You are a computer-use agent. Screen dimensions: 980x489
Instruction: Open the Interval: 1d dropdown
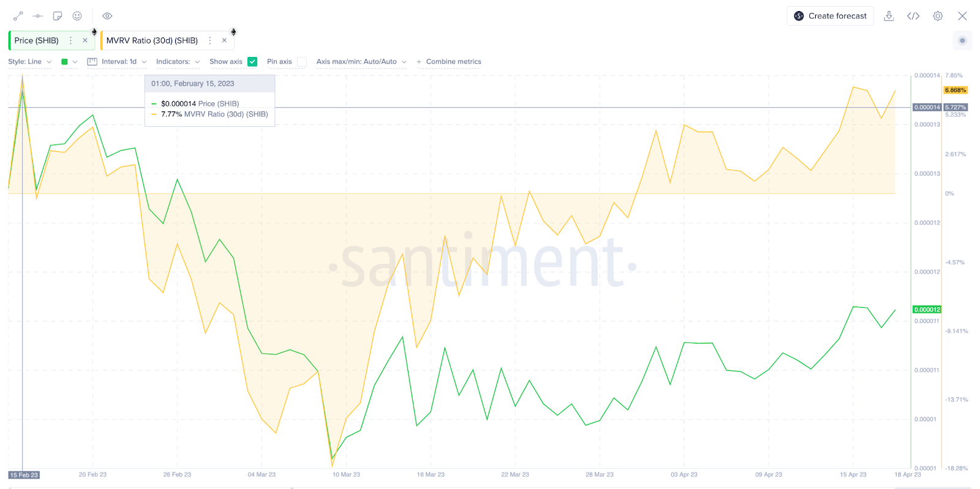pos(117,62)
